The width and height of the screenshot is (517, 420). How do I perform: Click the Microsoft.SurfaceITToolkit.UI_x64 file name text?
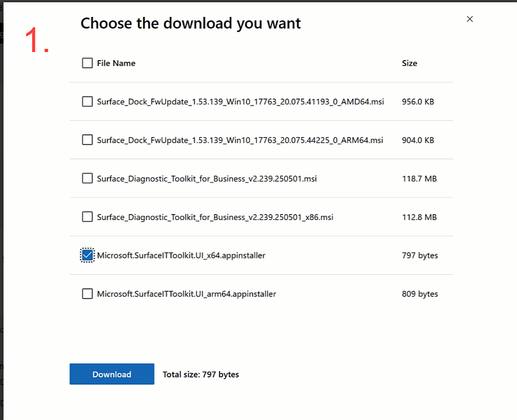(x=181, y=255)
